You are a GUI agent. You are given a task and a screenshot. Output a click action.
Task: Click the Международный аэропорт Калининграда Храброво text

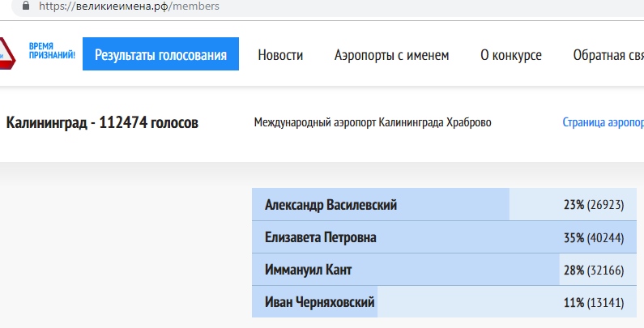tap(373, 123)
